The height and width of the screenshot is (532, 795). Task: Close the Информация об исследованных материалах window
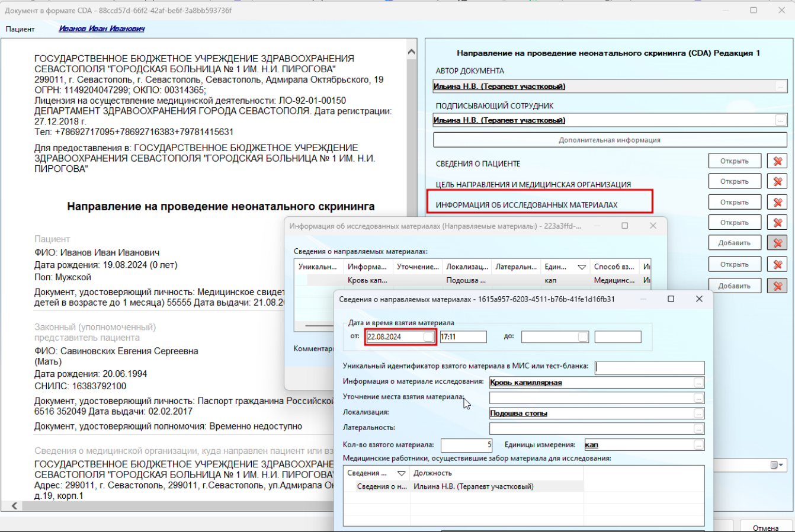click(x=653, y=226)
